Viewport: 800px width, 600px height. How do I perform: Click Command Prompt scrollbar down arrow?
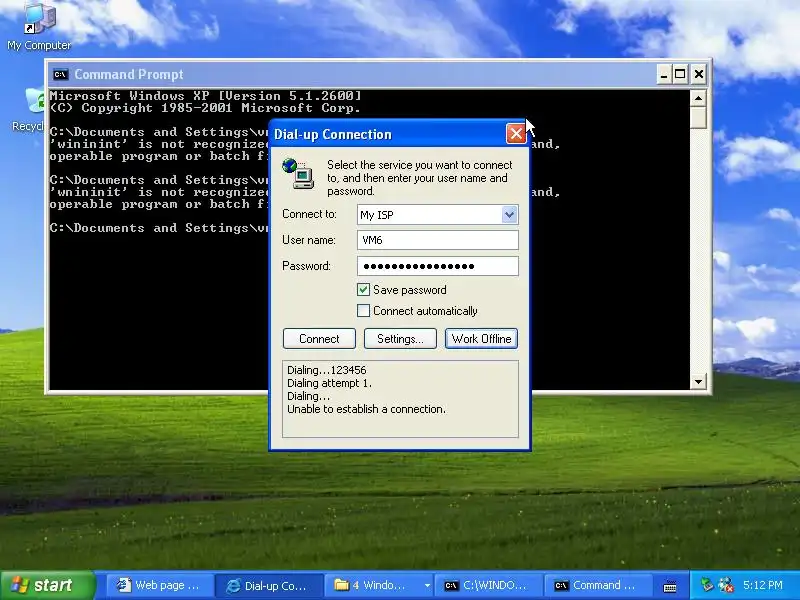[x=698, y=381]
